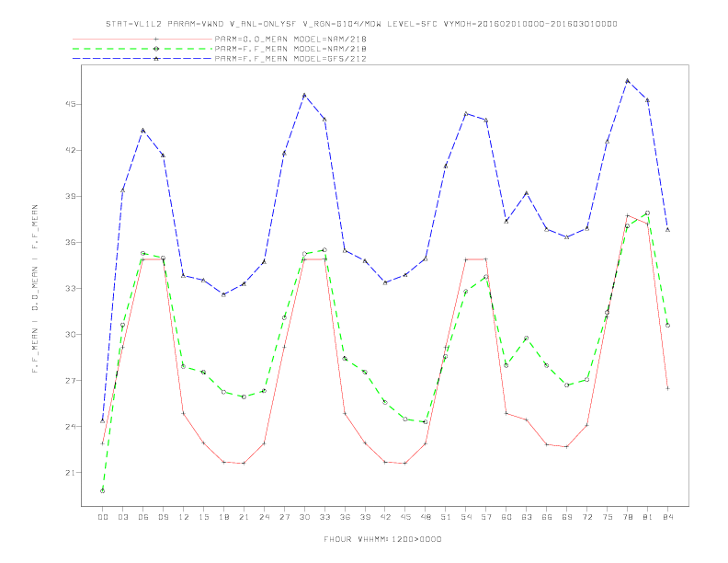Click x-axis forecast hour label 30
This screenshot has width=728, height=563.
click(x=304, y=517)
